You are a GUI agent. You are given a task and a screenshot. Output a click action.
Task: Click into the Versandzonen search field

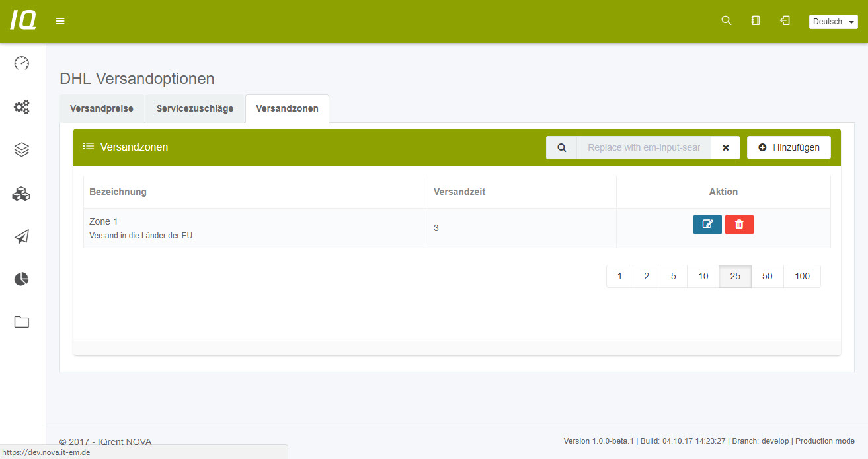click(643, 147)
